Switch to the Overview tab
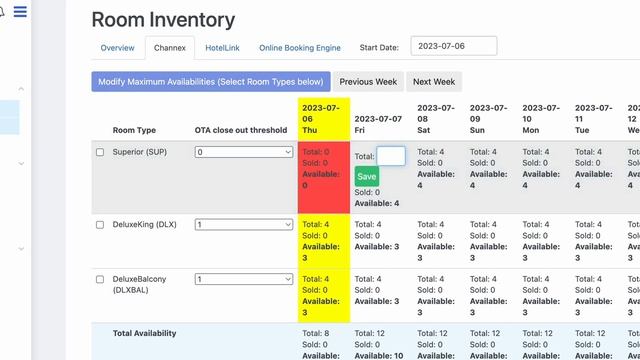640x360 pixels. pyautogui.click(x=118, y=48)
